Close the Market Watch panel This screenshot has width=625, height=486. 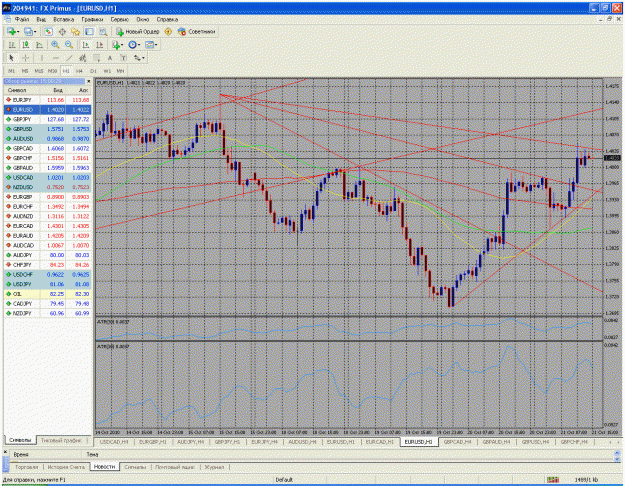(88, 81)
